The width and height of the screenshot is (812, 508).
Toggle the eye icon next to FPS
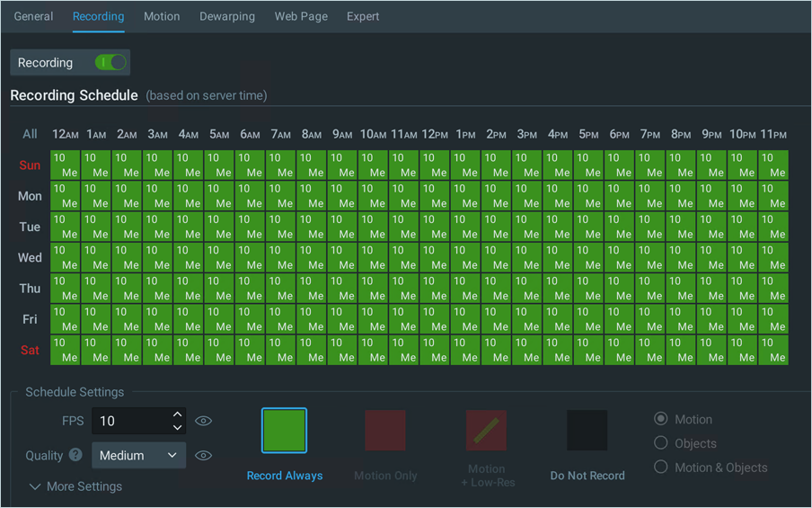204,421
